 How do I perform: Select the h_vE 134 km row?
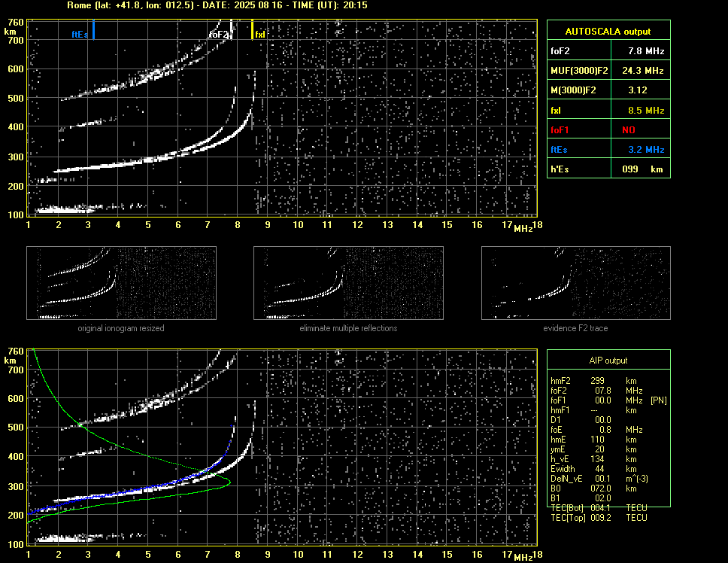pos(593,458)
